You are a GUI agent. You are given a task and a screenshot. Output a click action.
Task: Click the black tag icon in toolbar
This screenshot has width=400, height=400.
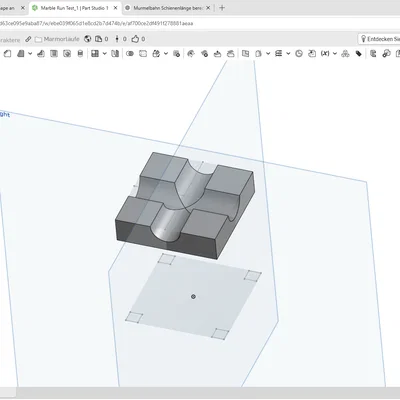click(359, 53)
